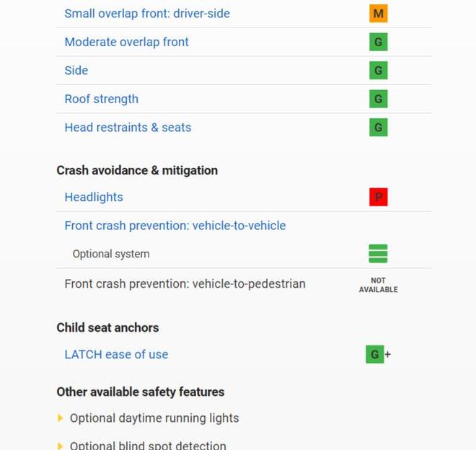The image size is (476, 450).
Task: Click the Head restraints G rating icon
Action: pos(378,128)
